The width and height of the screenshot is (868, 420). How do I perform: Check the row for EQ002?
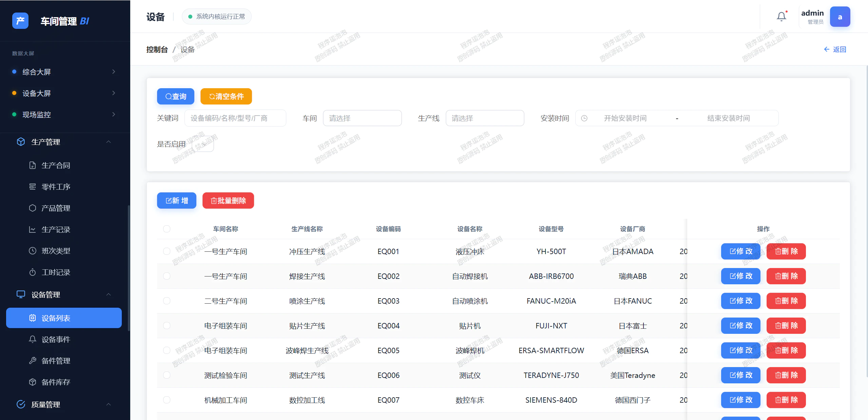click(167, 276)
